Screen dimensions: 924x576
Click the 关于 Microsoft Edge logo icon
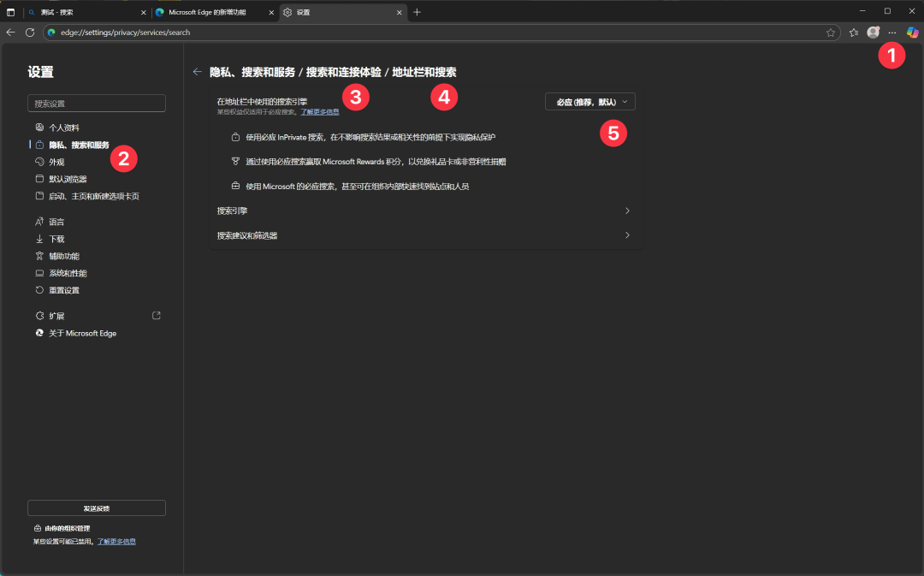(x=39, y=333)
